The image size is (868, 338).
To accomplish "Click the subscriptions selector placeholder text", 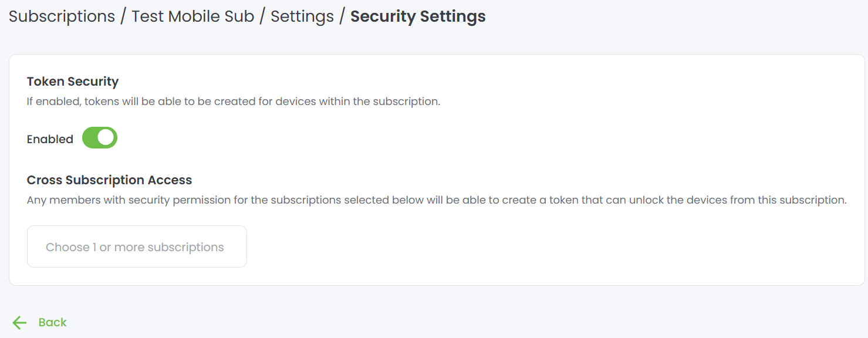I will pos(134,247).
